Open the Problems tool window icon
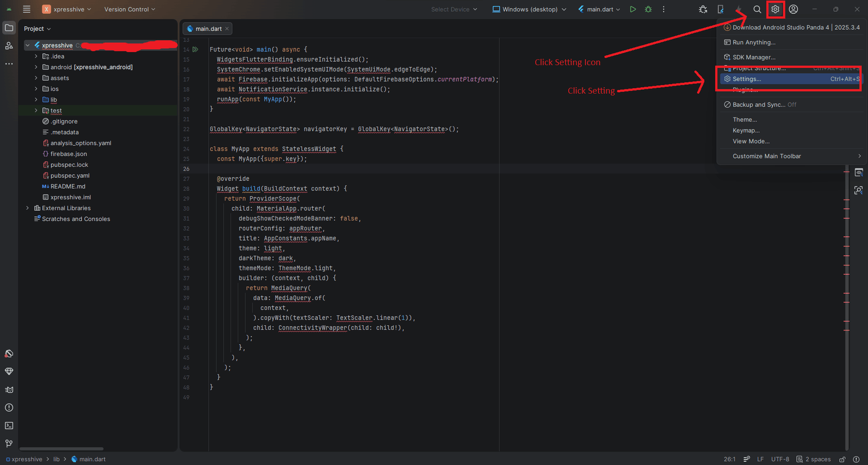The height and width of the screenshot is (465, 868). 9,408
